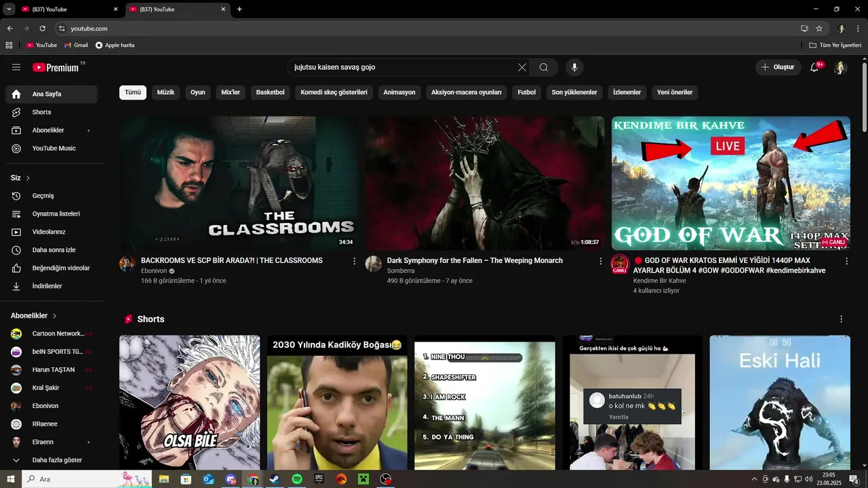This screenshot has width=868, height=488.
Task: Open options for The Classrooms video
Action: [x=354, y=261]
